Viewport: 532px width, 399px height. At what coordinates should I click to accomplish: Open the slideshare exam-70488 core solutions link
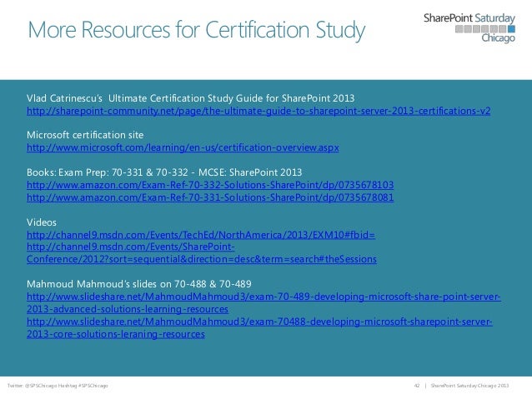[259, 328]
